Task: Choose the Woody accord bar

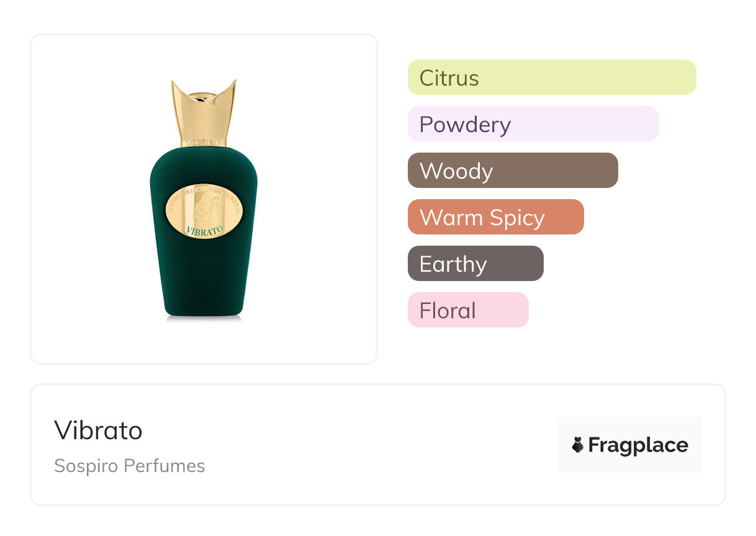Action: tap(513, 171)
